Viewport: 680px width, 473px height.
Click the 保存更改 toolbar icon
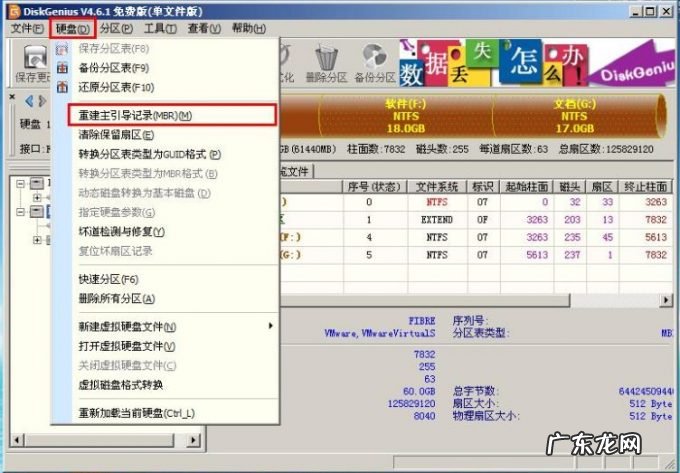(34, 64)
